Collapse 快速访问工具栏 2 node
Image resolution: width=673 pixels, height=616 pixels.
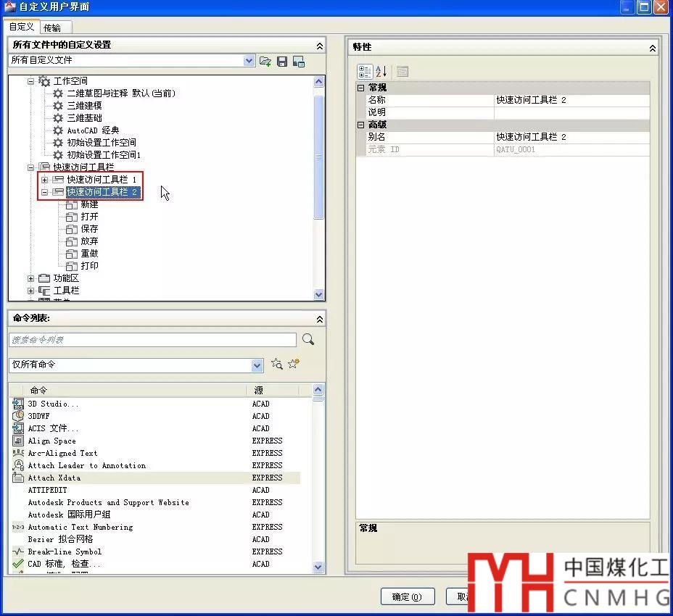point(44,192)
